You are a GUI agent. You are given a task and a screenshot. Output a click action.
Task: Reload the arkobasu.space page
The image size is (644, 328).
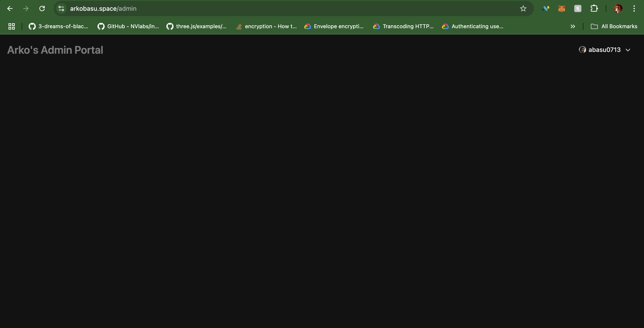pyautogui.click(x=42, y=8)
